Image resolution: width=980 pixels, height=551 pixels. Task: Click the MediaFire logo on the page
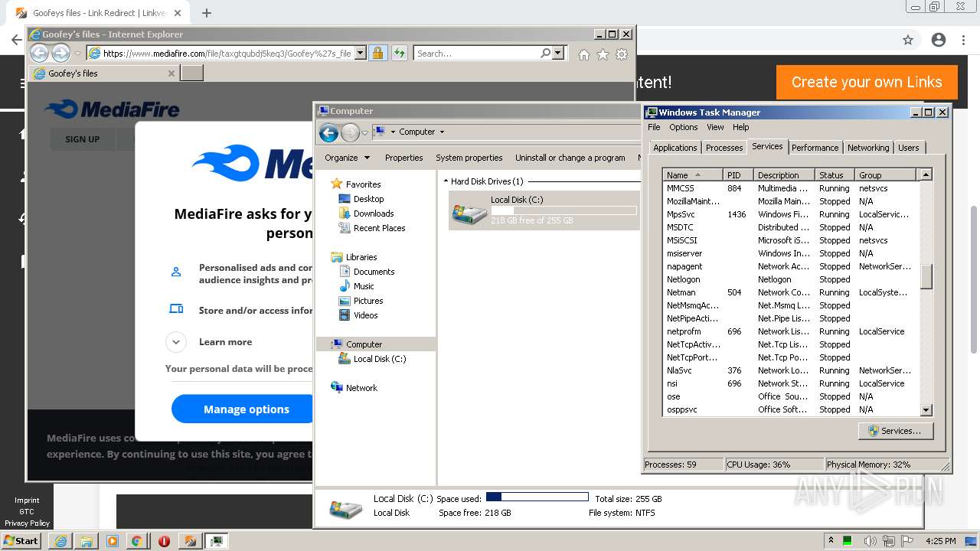coord(112,109)
